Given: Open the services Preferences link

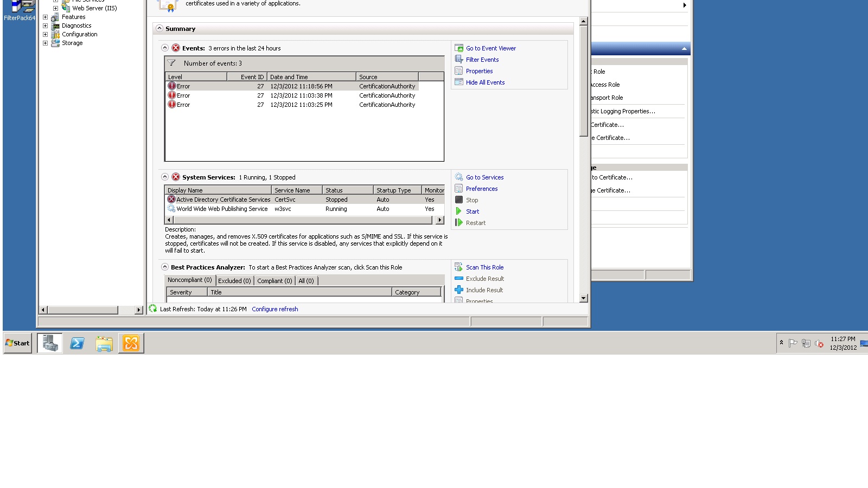Looking at the screenshot, I should click(482, 189).
